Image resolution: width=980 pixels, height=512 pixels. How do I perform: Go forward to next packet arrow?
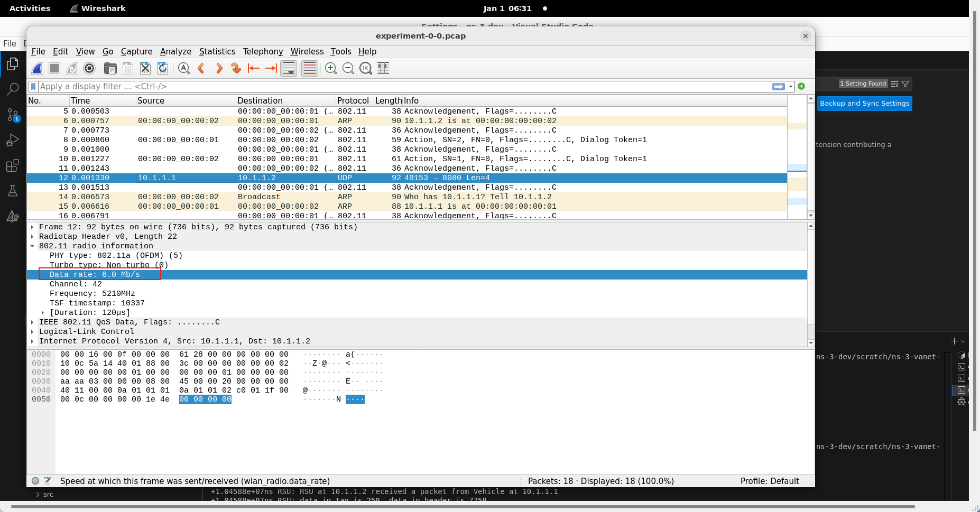pos(219,68)
